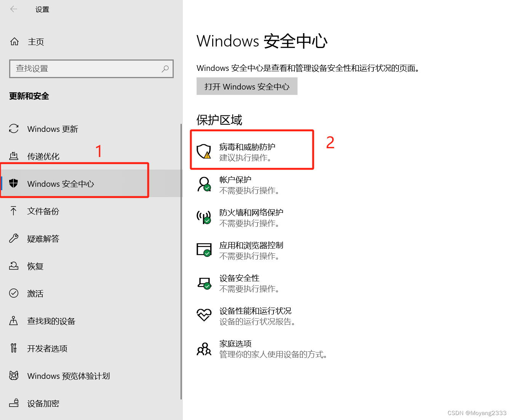
Task: Click 管理你的家人使用设备的方式。 text
Action: [274, 354]
